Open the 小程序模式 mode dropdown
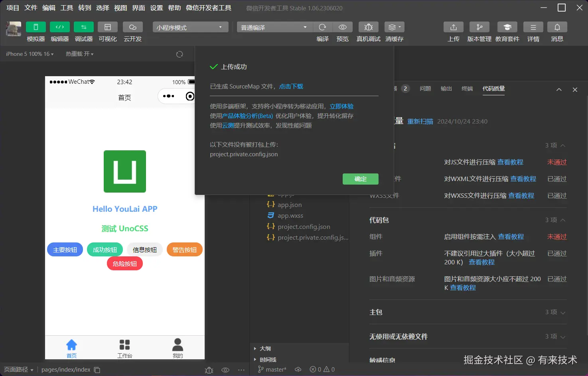This screenshot has width=588, height=376. [190, 27]
